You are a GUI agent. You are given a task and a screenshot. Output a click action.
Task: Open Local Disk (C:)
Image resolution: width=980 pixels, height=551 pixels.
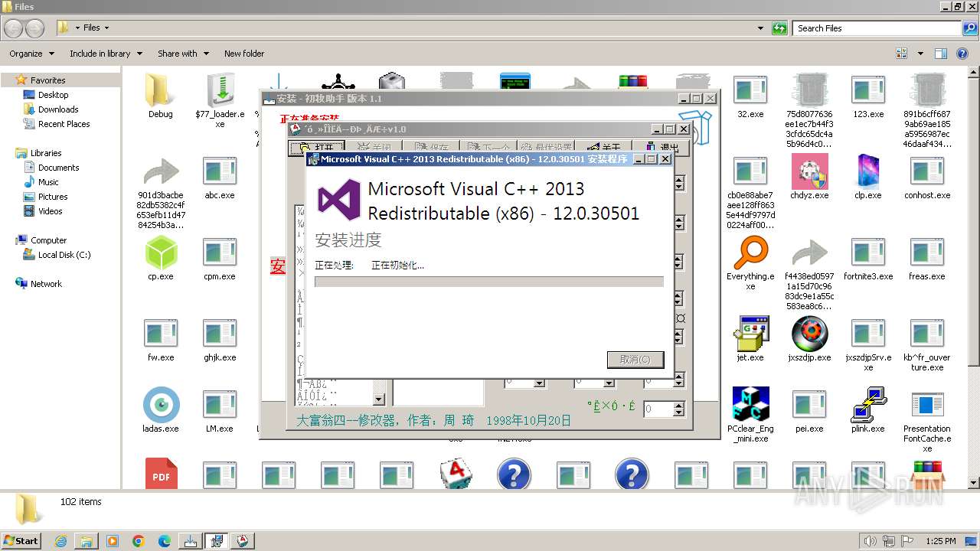[x=64, y=255]
